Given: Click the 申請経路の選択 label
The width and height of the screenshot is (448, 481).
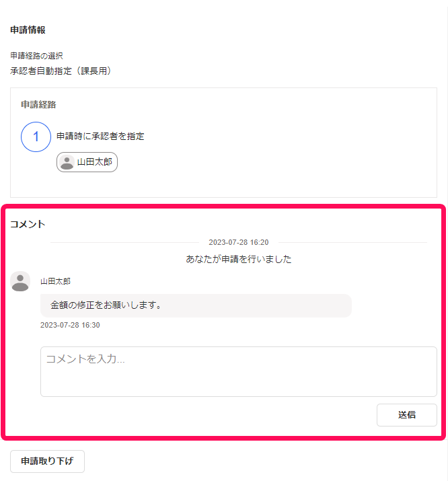Looking at the screenshot, I should 36,56.
